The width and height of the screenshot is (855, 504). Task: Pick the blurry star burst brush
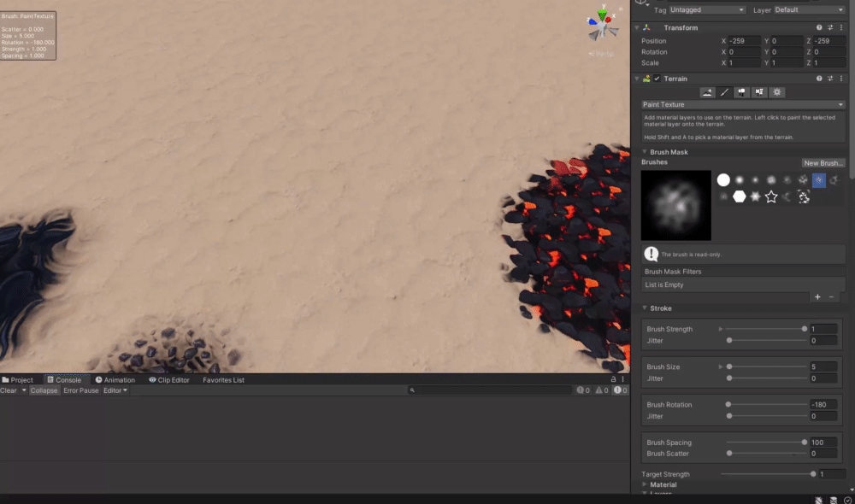(x=755, y=196)
